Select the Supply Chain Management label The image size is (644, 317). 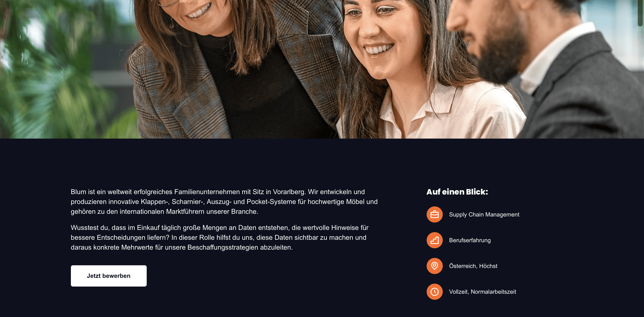(x=484, y=215)
